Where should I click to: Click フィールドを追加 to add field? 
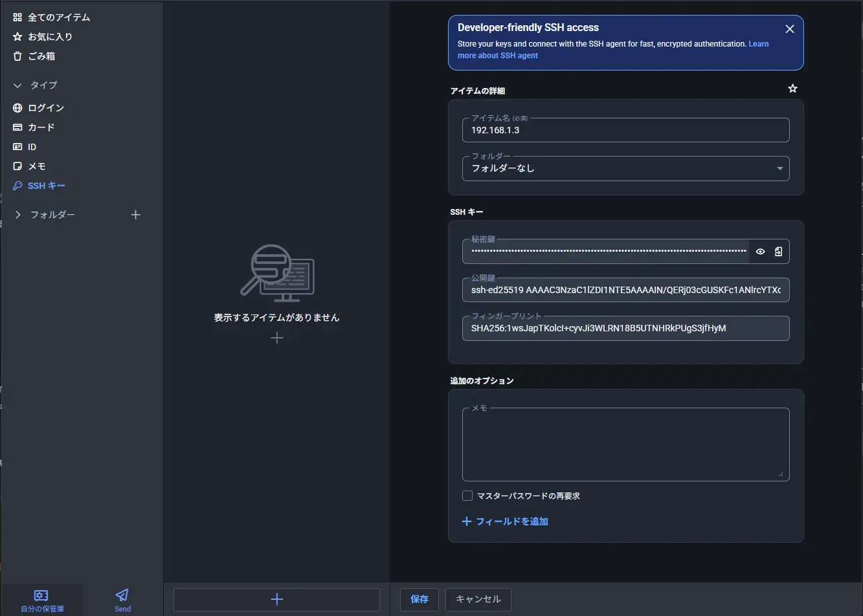505,522
